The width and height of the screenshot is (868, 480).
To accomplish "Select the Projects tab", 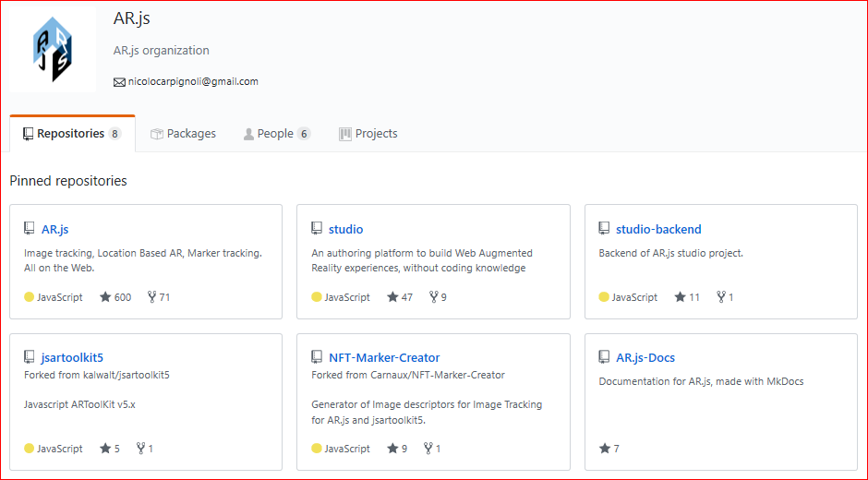I will click(368, 134).
